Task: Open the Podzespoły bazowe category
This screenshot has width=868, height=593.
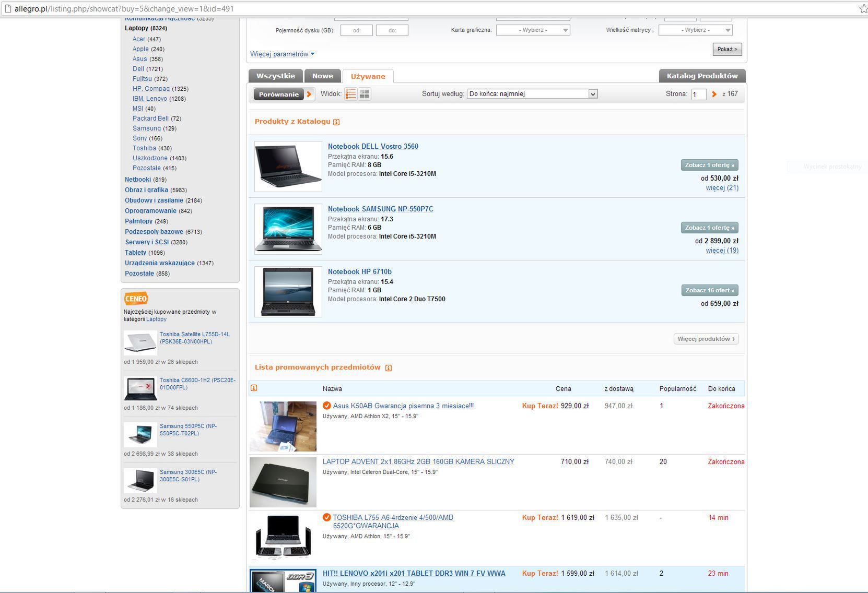Action: [154, 232]
